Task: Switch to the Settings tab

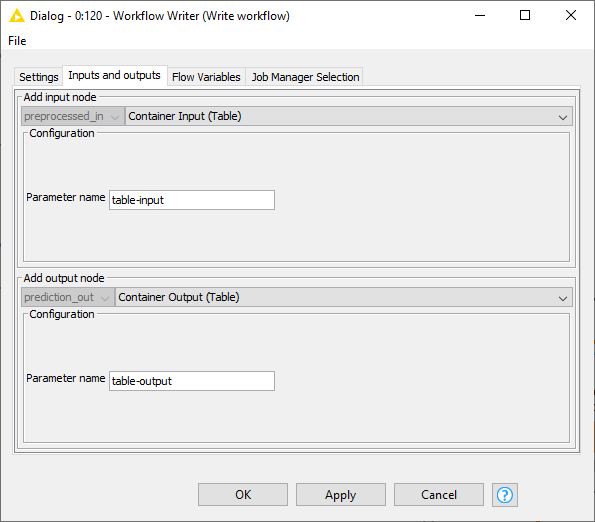Action: [x=39, y=77]
